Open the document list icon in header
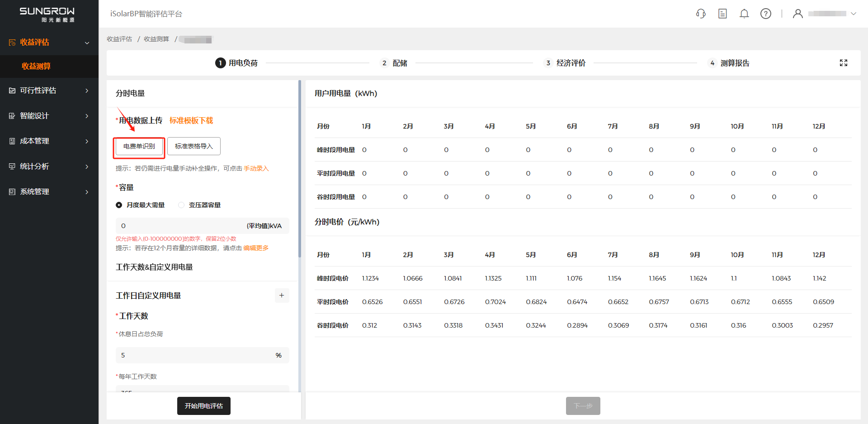 [x=722, y=14]
